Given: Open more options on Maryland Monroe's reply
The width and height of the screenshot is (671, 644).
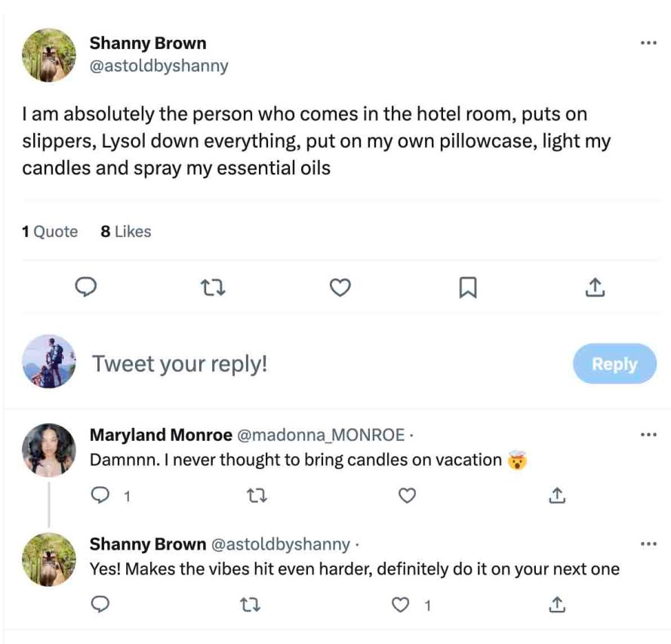Looking at the screenshot, I should 648,436.
